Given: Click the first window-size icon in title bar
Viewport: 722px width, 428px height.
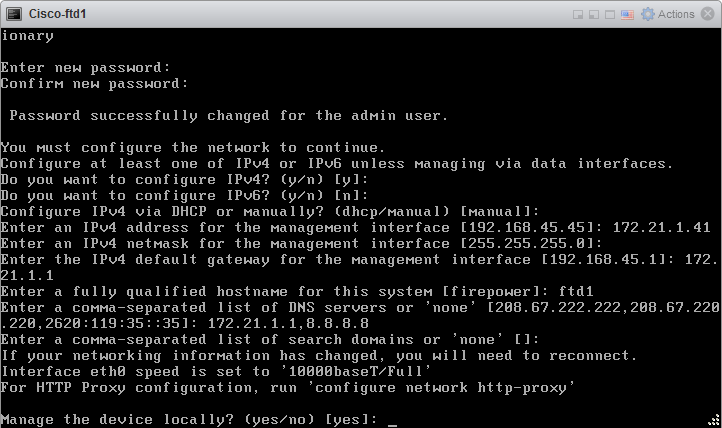Looking at the screenshot, I should pos(578,15).
